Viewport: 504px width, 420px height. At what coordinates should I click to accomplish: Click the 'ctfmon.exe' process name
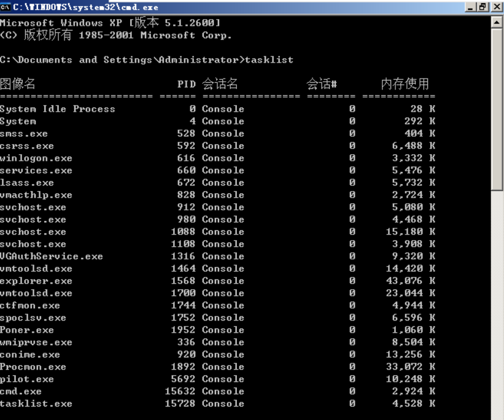(x=30, y=305)
